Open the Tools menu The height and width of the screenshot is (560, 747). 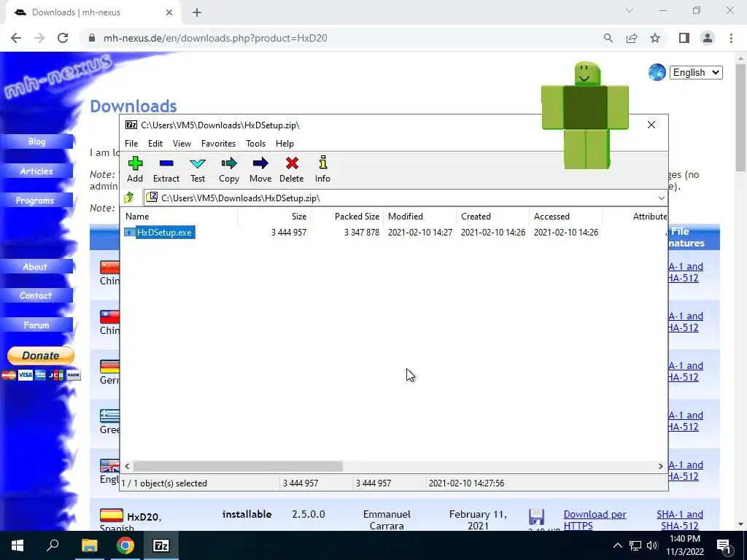coord(255,144)
